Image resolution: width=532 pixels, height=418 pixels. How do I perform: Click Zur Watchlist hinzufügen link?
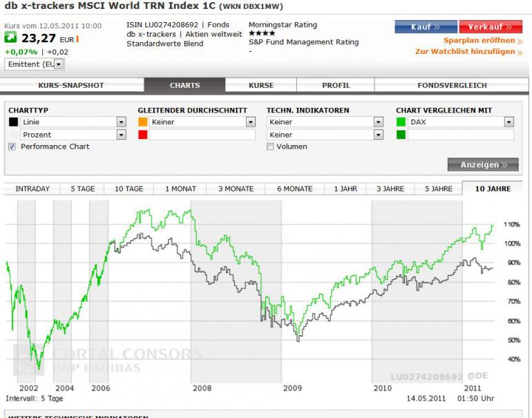click(x=469, y=52)
